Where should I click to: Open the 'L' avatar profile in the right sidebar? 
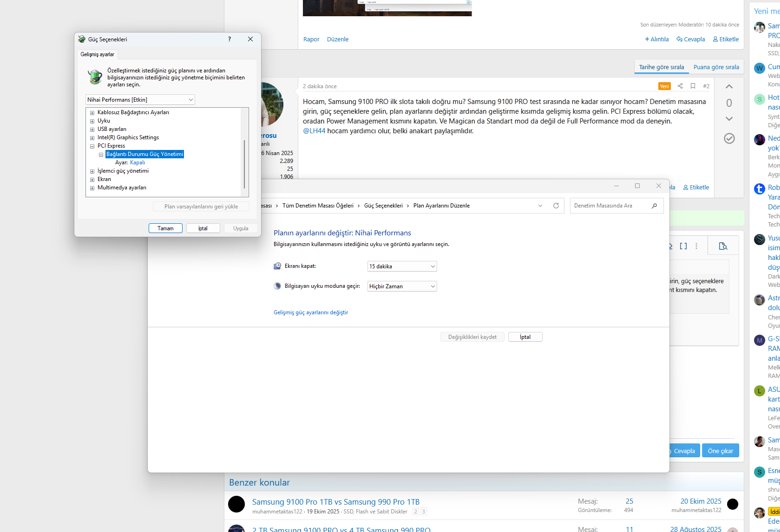[760, 391]
